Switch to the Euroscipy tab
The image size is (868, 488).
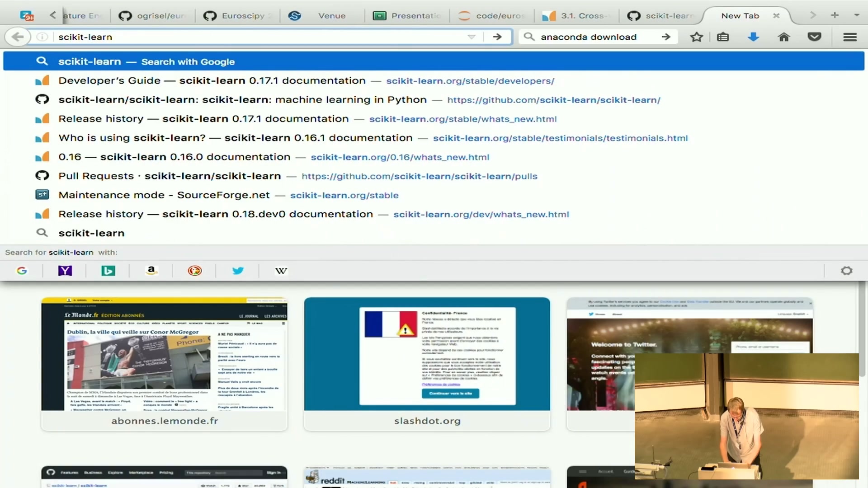tap(238, 16)
